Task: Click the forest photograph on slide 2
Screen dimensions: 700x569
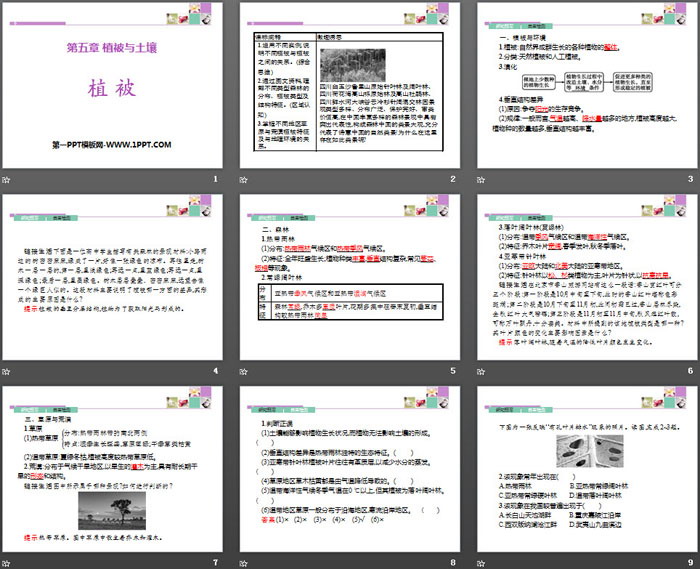Action: pyautogui.click(x=353, y=65)
